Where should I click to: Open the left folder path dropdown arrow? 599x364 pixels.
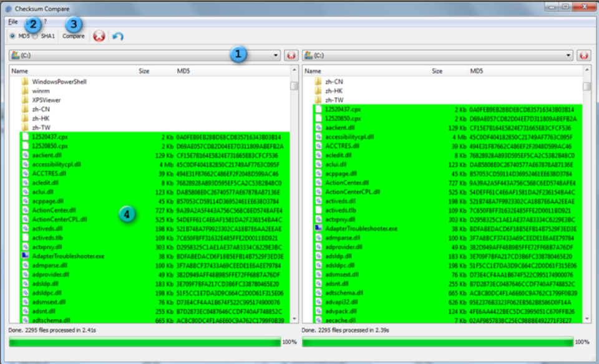click(275, 55)
